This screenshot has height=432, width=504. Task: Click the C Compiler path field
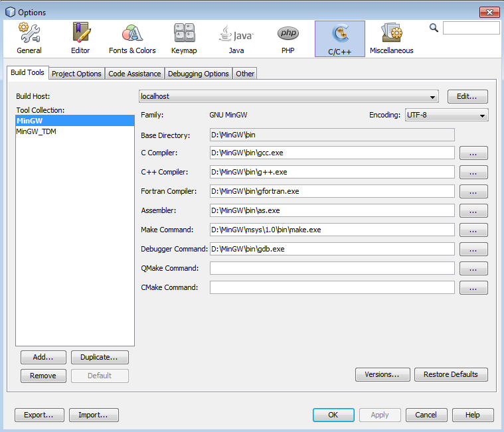click(332, 153)
